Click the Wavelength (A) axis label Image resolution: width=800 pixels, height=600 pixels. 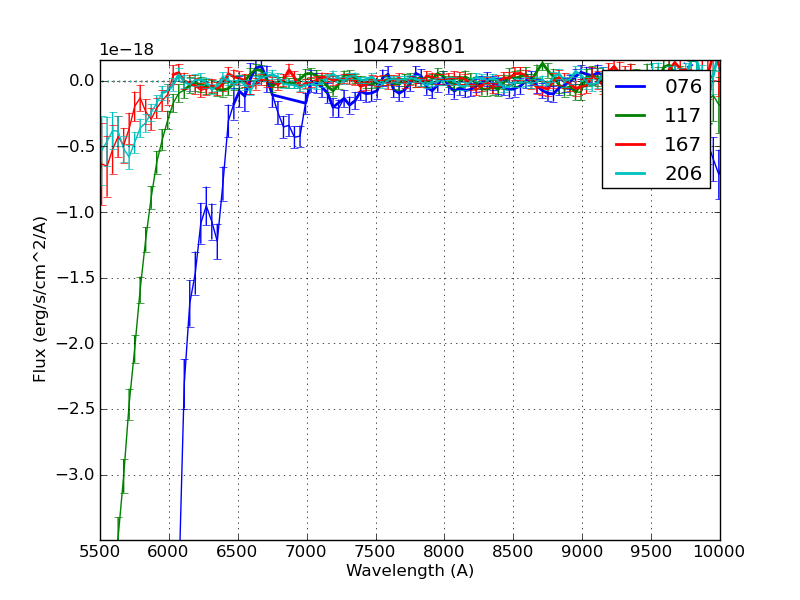[x=410, y=571]
